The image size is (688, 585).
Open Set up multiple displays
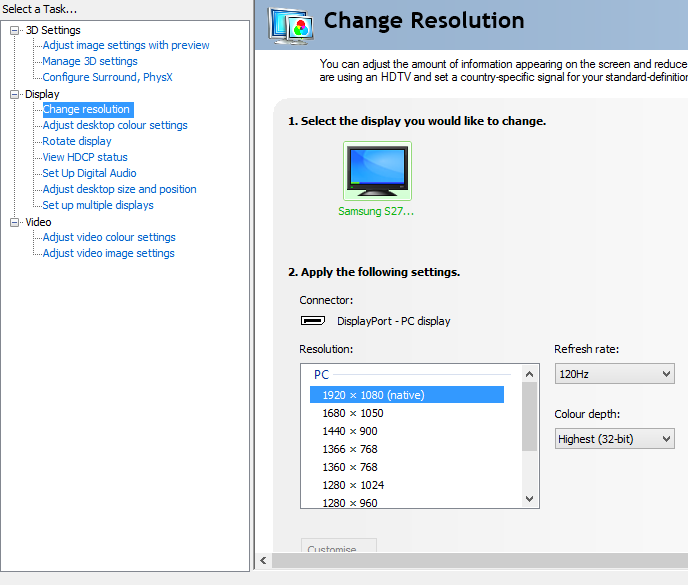coord(98,205)
